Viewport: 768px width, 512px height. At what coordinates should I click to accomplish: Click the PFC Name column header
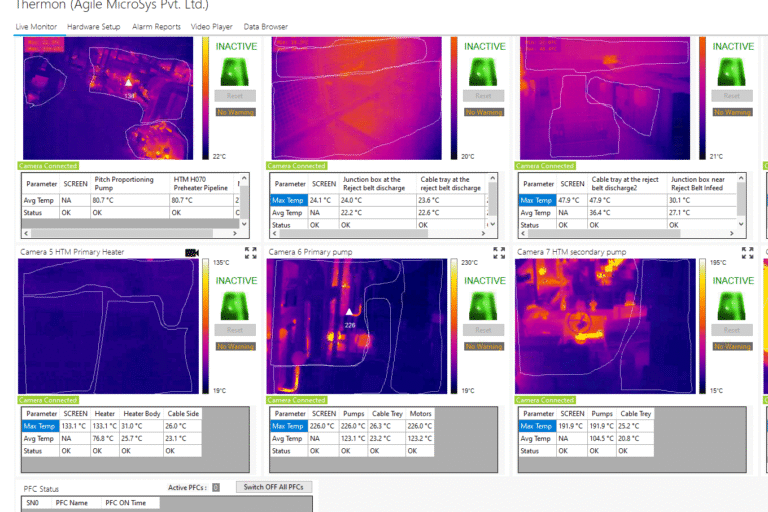[x=72, y=503]
